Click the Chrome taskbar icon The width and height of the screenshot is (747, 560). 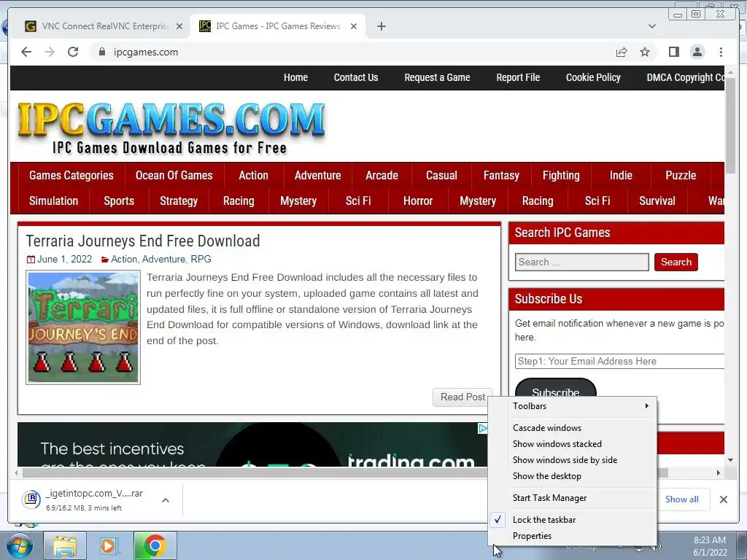[155, 545]
